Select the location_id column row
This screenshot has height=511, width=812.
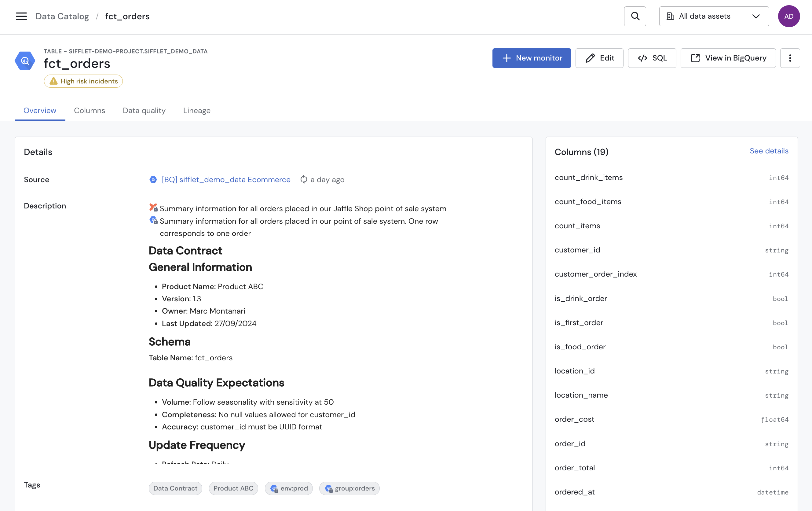click(x=671, y=371)
